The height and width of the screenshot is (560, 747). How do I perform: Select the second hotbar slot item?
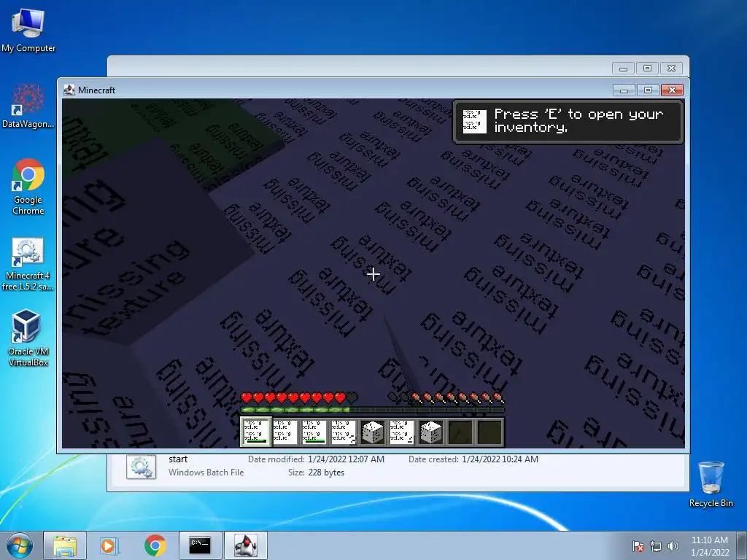(285, 432)
